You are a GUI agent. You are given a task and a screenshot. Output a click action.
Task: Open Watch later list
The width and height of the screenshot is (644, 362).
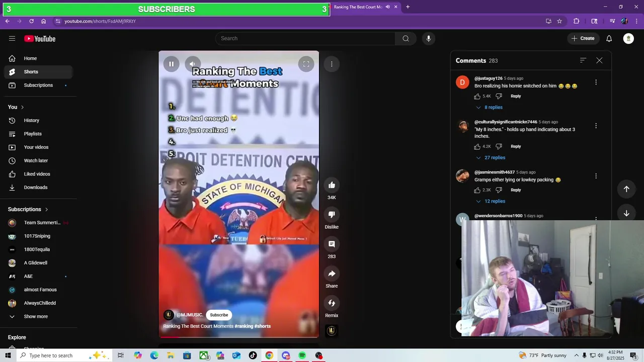38,161
